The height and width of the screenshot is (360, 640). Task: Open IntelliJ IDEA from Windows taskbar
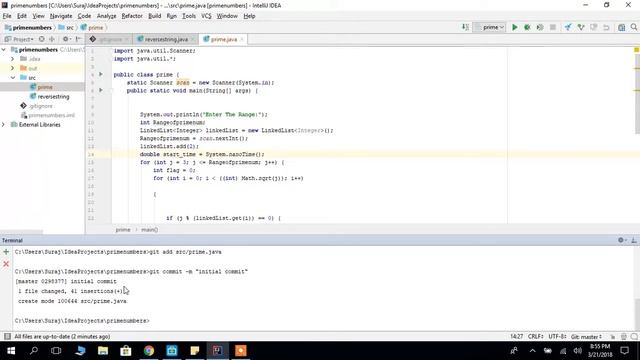coord(218,351)
